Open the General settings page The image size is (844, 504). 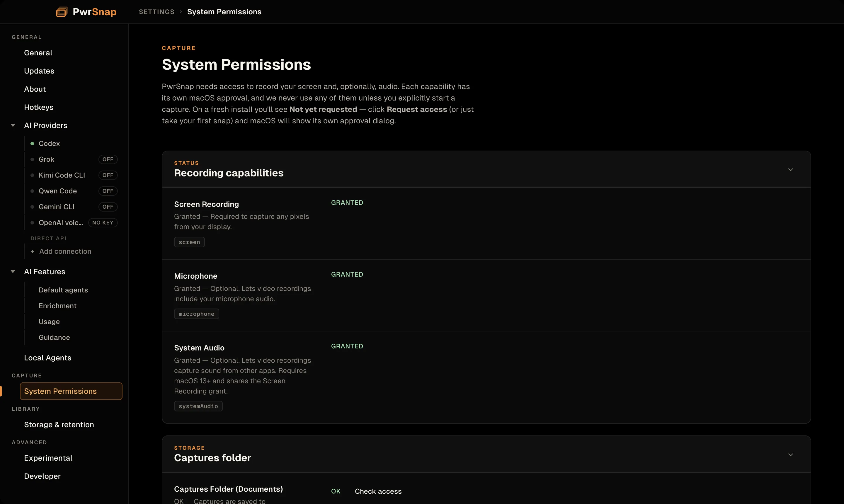pos(38,53)
